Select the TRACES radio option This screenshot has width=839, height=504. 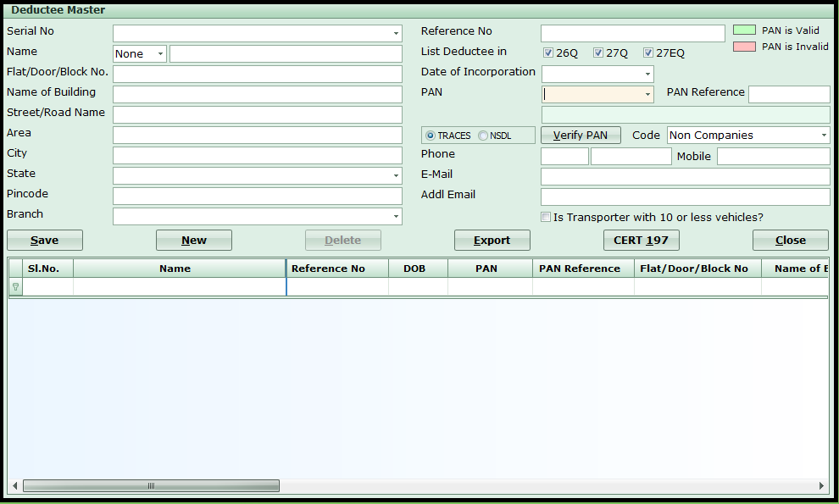pos(431,136)
